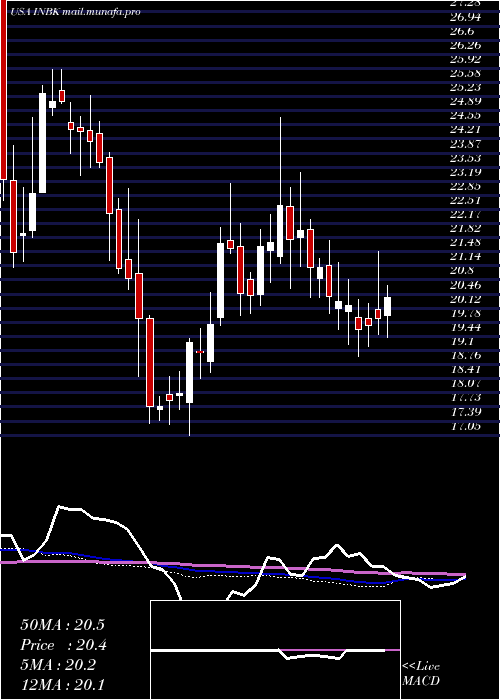Image resolution: width=500 pixels, height=700 pixels.
Task: Click the 22.85 price axis label
Action: tap(465, 186)
